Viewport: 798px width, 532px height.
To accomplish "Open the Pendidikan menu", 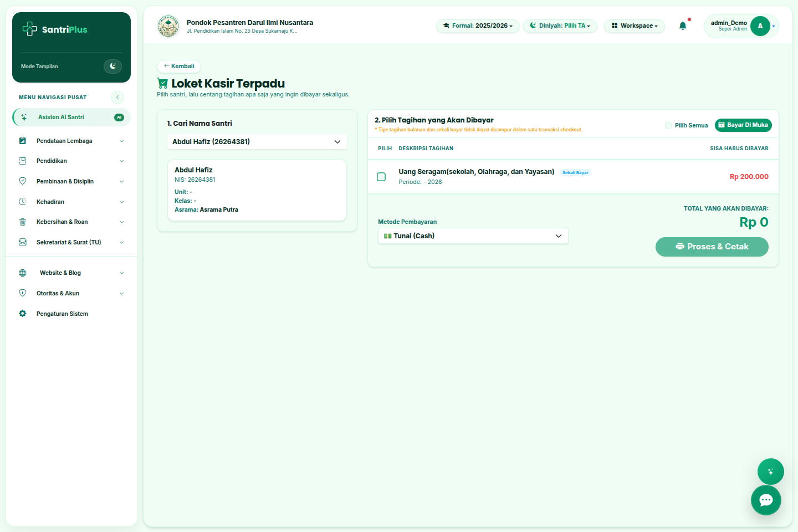I will (x=71, y=161).
